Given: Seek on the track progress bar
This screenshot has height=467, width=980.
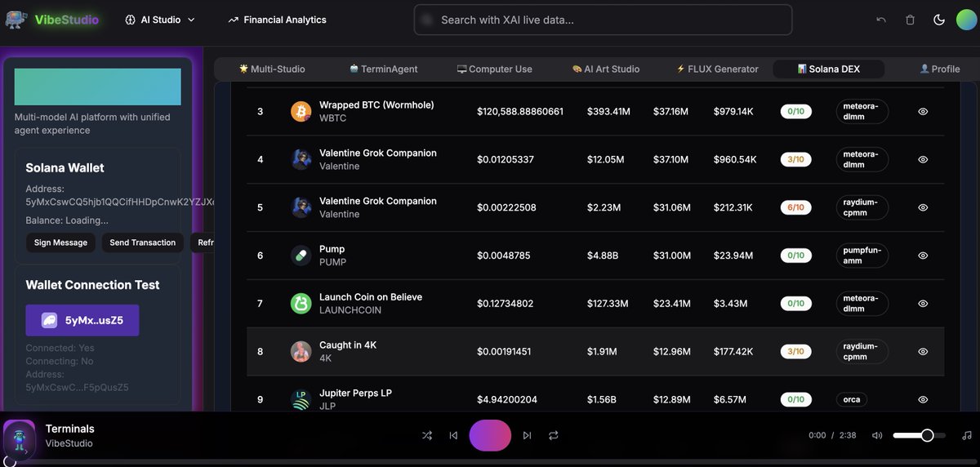Looking at the screenshot, I should click(490, 462).
